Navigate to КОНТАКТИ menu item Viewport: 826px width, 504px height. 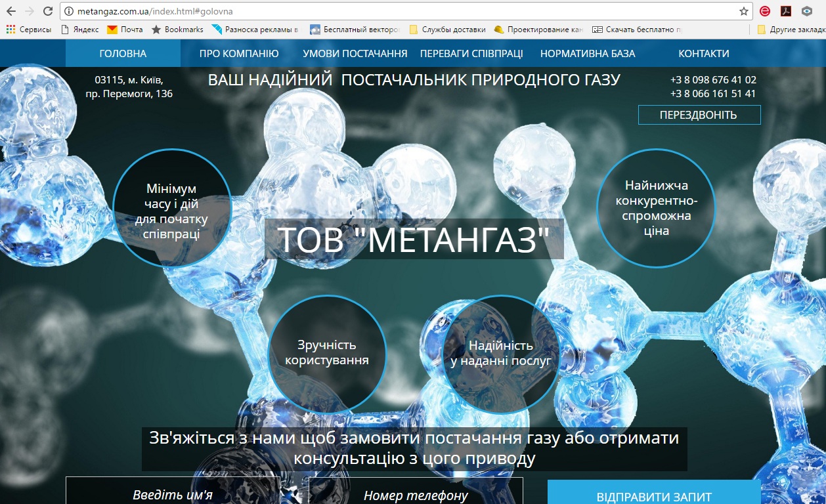pos(704,53)
